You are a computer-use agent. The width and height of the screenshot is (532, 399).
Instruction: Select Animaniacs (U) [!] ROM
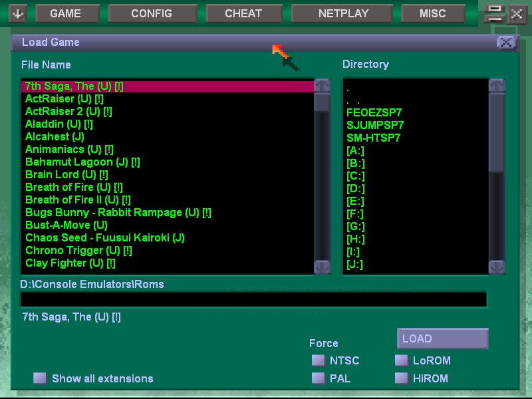coord(168,149)
